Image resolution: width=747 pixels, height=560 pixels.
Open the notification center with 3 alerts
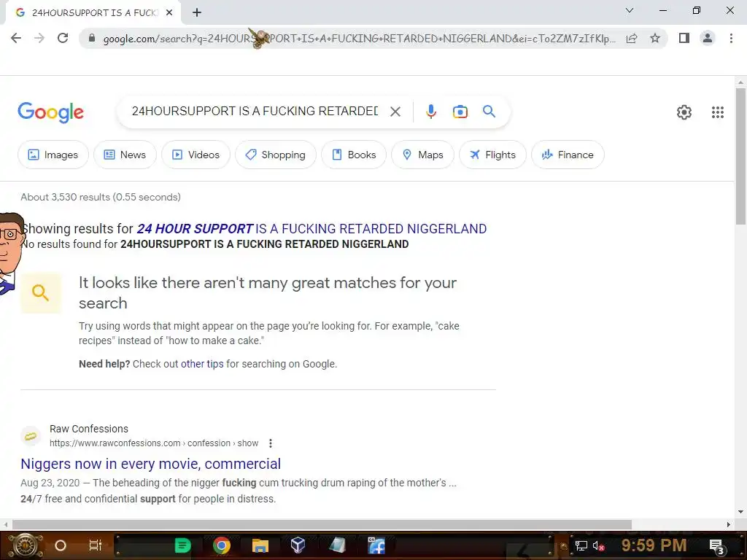[717, 546]
